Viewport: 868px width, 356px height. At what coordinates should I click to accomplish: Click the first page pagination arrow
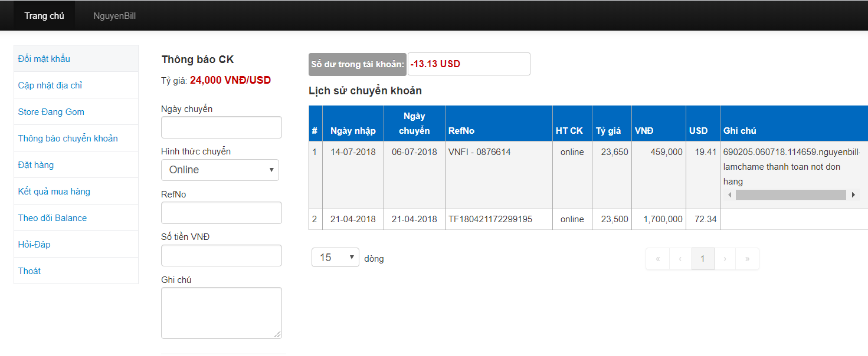coord(657,259)
